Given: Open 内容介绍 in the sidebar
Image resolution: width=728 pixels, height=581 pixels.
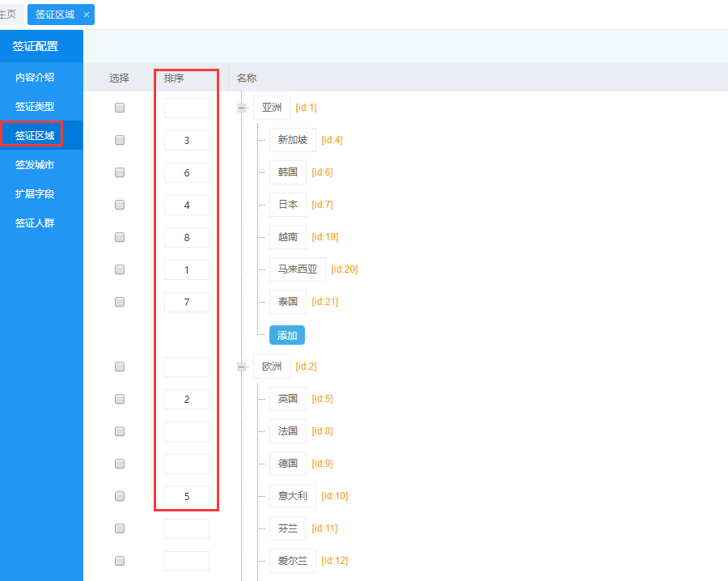Looking at the screenshot, I should click(x=35, y=78).
